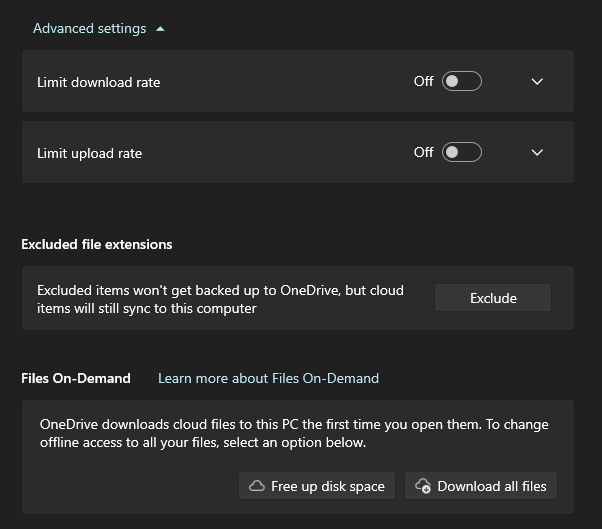Click the caret-up arrow beside Advanced settings
Screen dimensions: 602x529
point(160,29)
